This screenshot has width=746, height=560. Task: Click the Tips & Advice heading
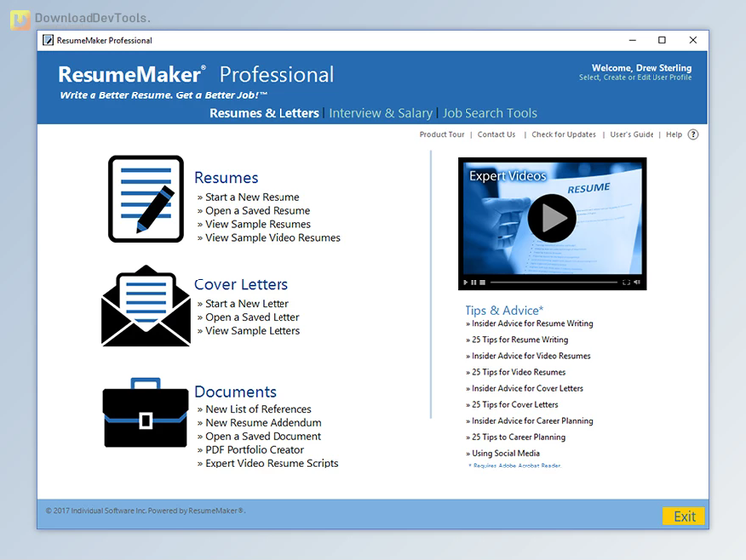coord(504,310)
